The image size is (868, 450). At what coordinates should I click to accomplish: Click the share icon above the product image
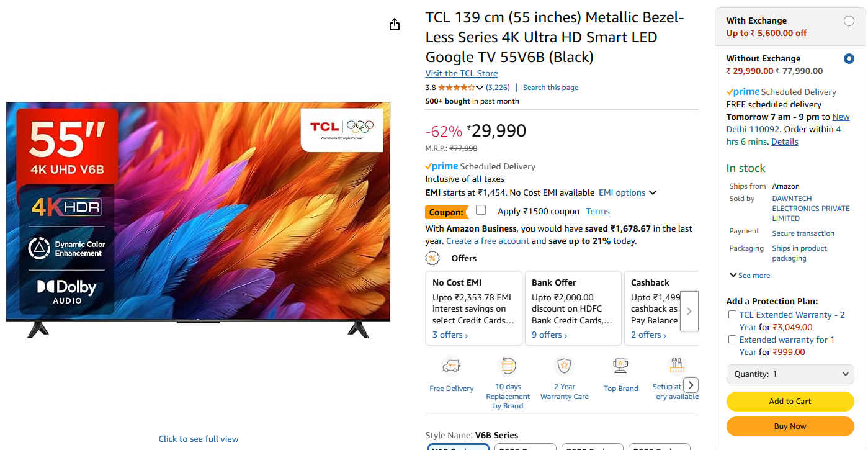point(395,24)
